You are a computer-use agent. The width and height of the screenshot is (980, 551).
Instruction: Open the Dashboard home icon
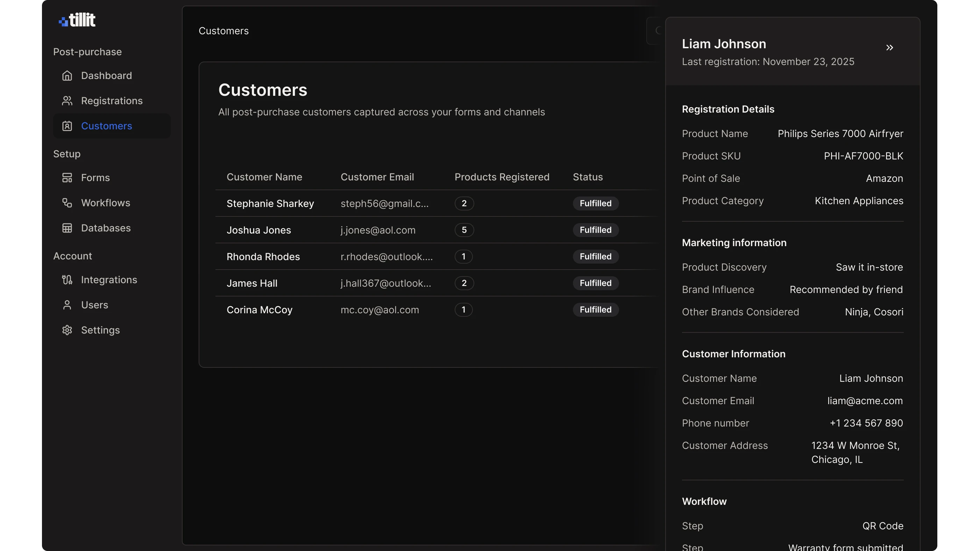pyautogui.click(x=67, y=76)
